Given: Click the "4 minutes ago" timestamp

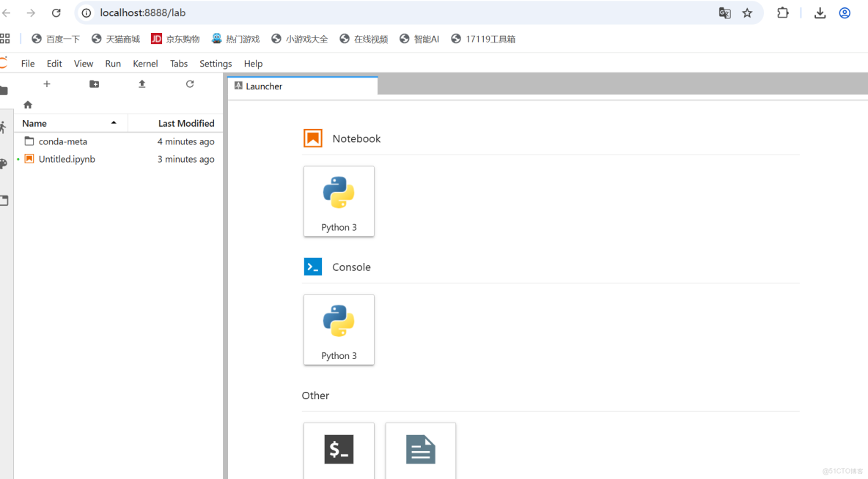Looking at the screenshot, I should (x=186, y=141).
